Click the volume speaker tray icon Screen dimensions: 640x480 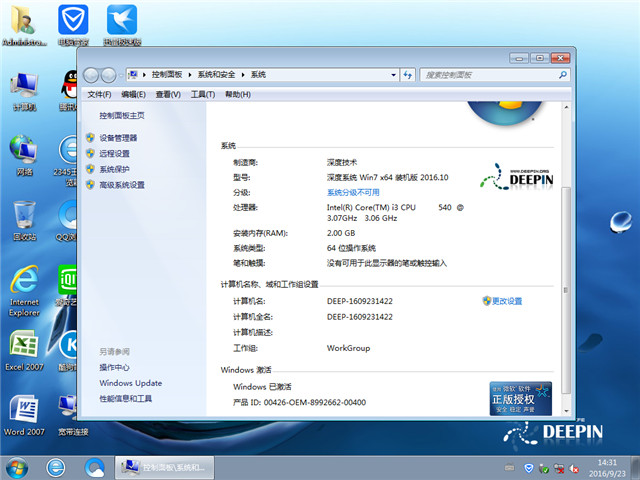[574, 468]
